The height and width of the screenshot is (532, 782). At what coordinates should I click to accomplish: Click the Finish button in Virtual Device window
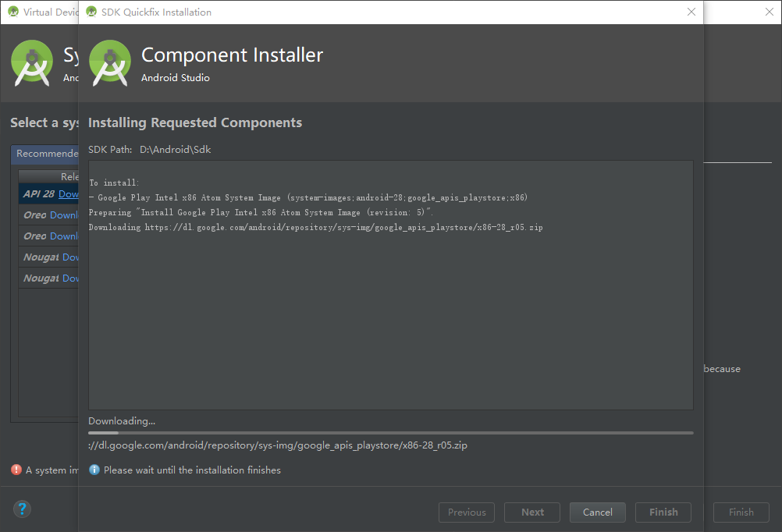(x=741, y=512)
